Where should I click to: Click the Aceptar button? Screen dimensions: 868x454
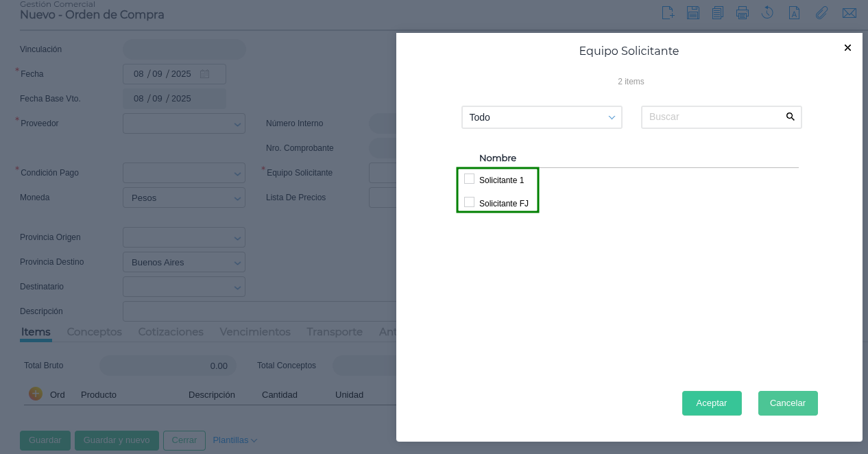point(712,403)
